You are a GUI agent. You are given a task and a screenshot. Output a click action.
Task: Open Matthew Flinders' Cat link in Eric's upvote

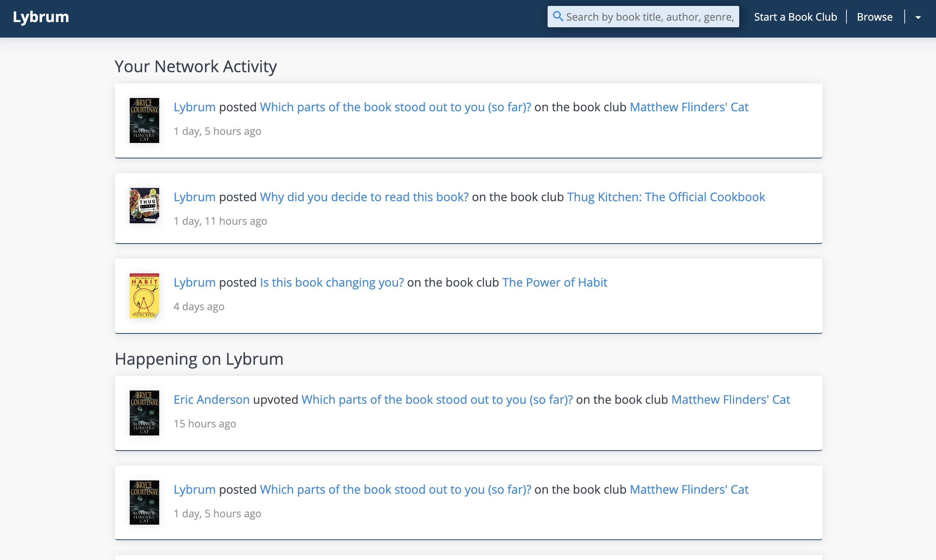730,399
